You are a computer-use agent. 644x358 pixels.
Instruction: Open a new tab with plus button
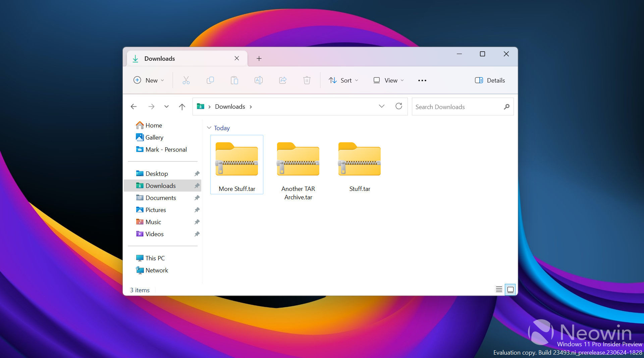pos(259,58)
